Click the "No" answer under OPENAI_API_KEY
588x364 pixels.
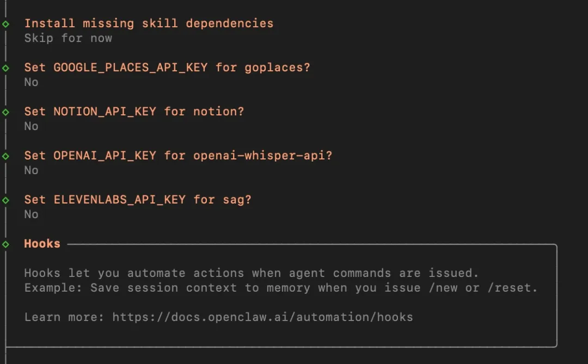[31, 170]
